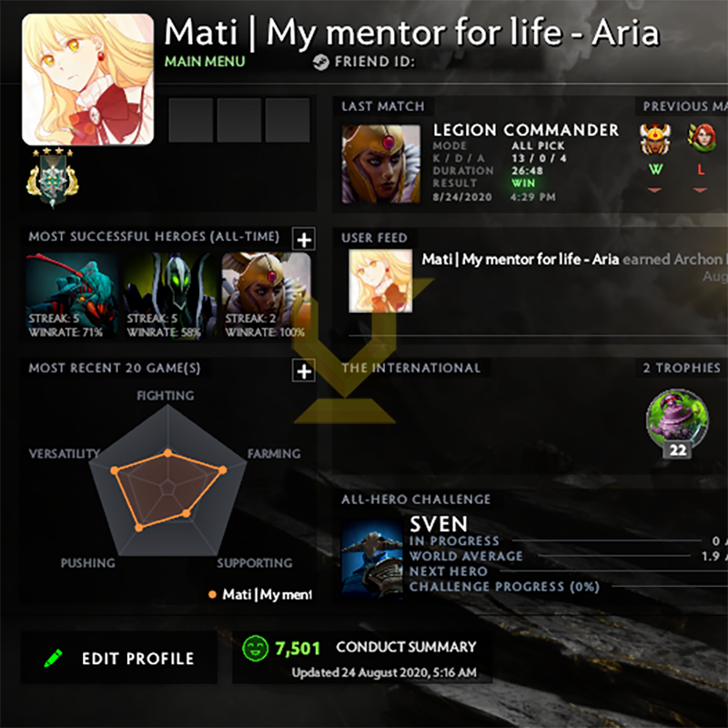Go to MAIN MENU
This screenshot has width=728, height=728.
click(x=205, y=61)
